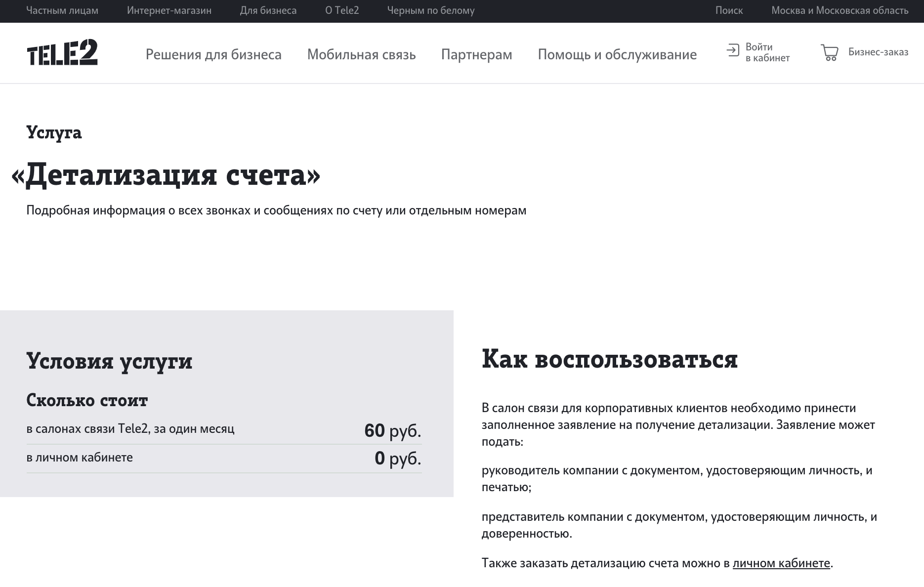924x587 pixels.
Task: Click Поиск in top bar
Action: (x=729, y=10)
